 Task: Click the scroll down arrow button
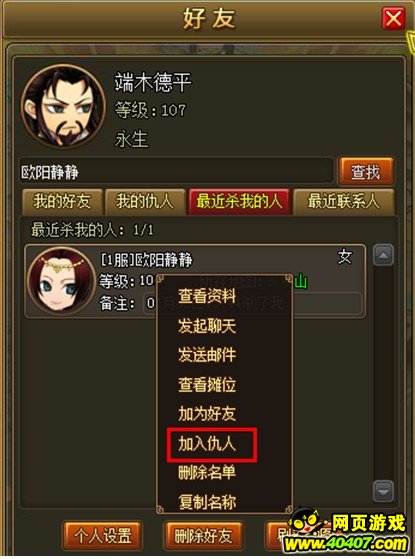pyautogui.click(x=383, y=491)
